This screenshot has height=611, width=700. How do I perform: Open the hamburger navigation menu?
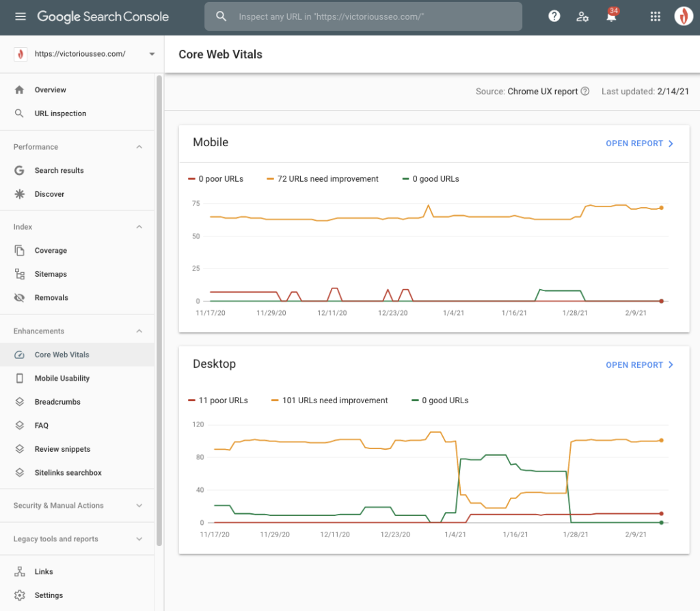pos(21,16)
